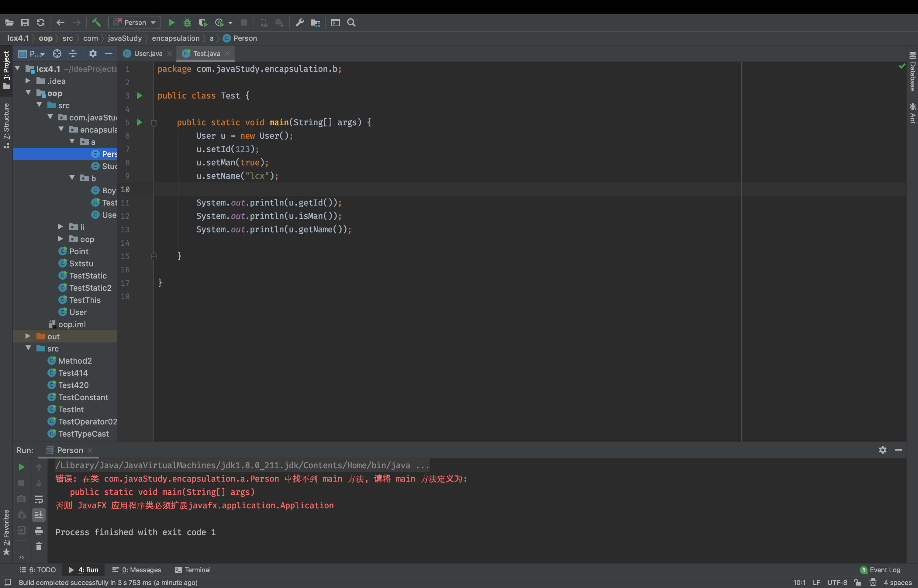This screenshot has height=588, width=918.
Task: Click javaStudy in breadcrumb bar
Action: 125,38
